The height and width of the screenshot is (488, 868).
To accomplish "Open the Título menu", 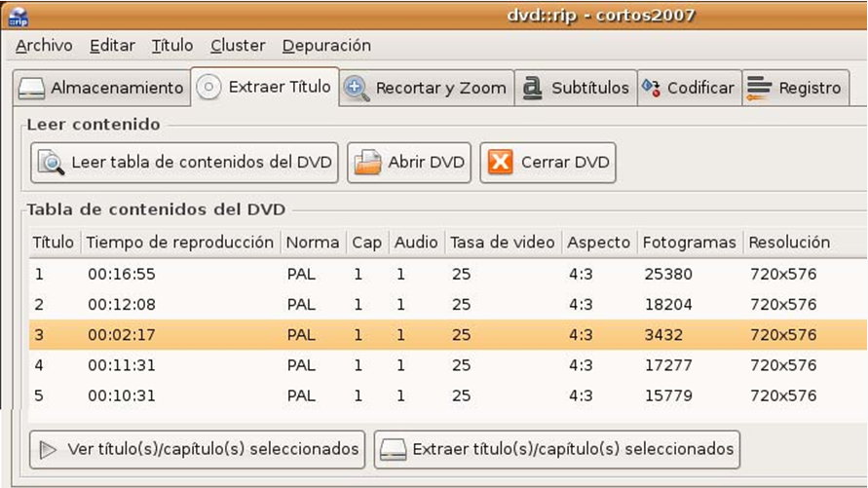I will click(x=172, y=46).
